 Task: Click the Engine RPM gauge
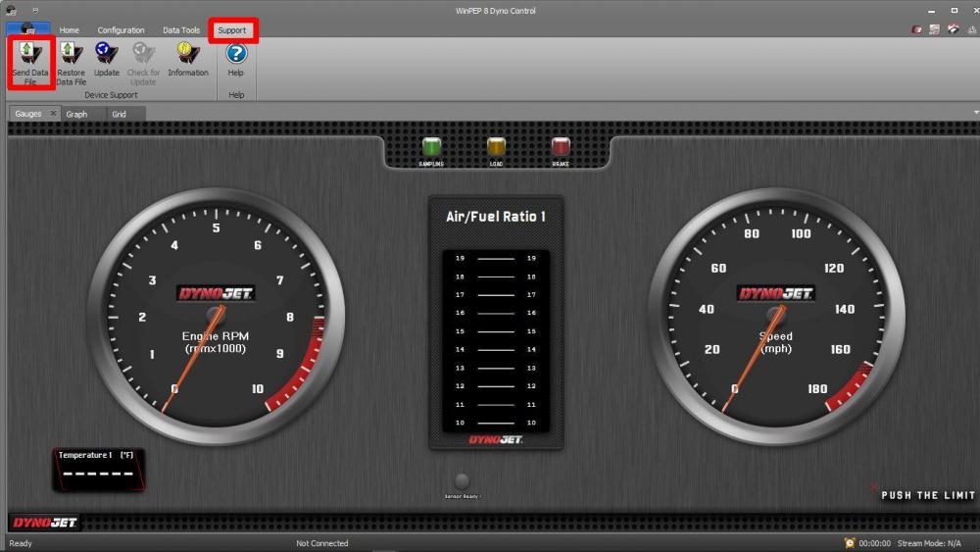[x=216, y=317]
